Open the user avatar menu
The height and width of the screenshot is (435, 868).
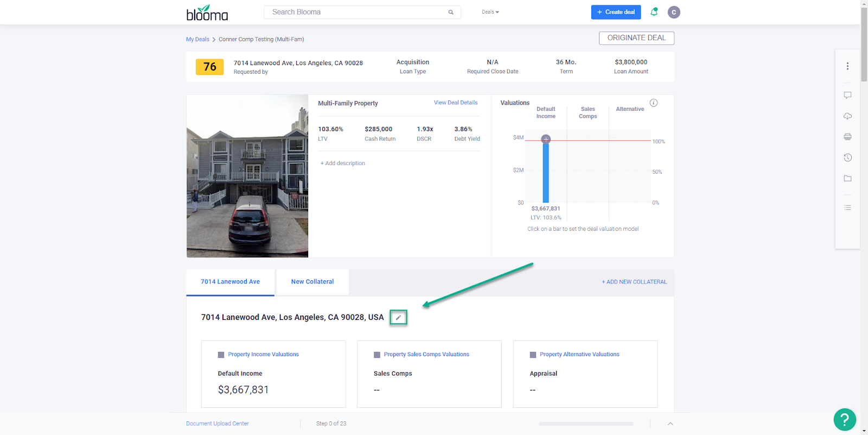(674, 12)
